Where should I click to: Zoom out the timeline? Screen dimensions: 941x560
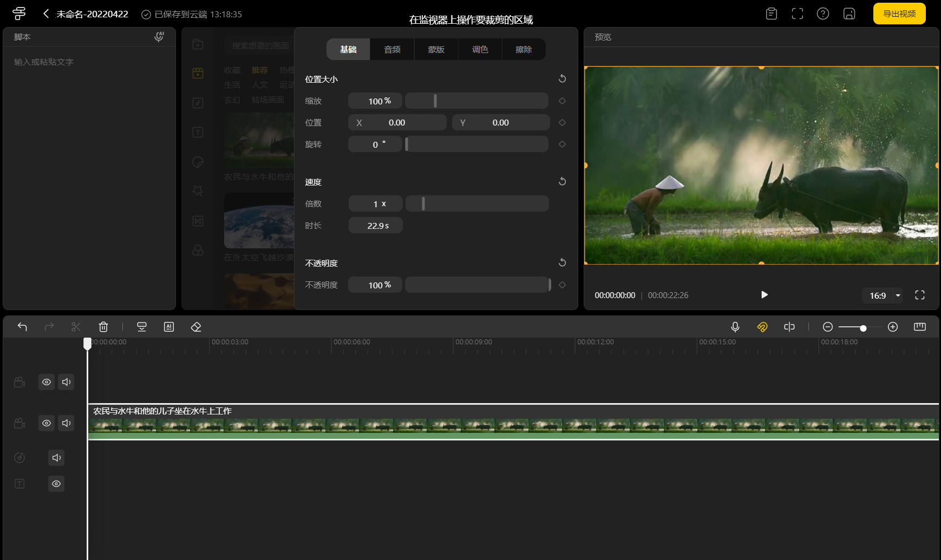[x=828, y=327]
